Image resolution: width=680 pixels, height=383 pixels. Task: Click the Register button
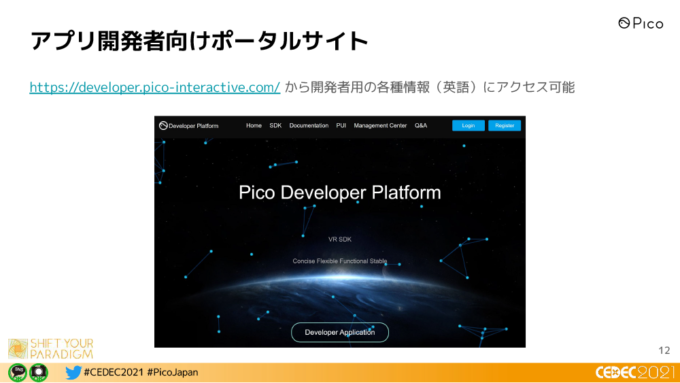[504, 125]
